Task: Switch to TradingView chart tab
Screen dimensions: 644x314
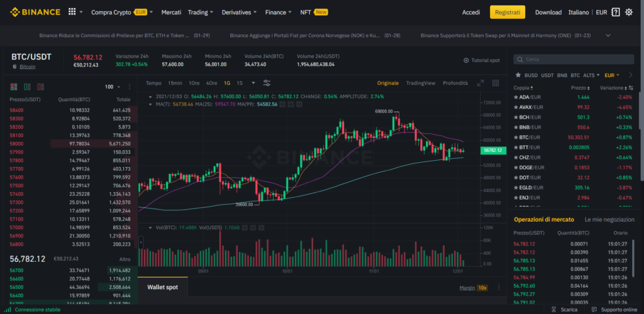Action: click(421, 83)
